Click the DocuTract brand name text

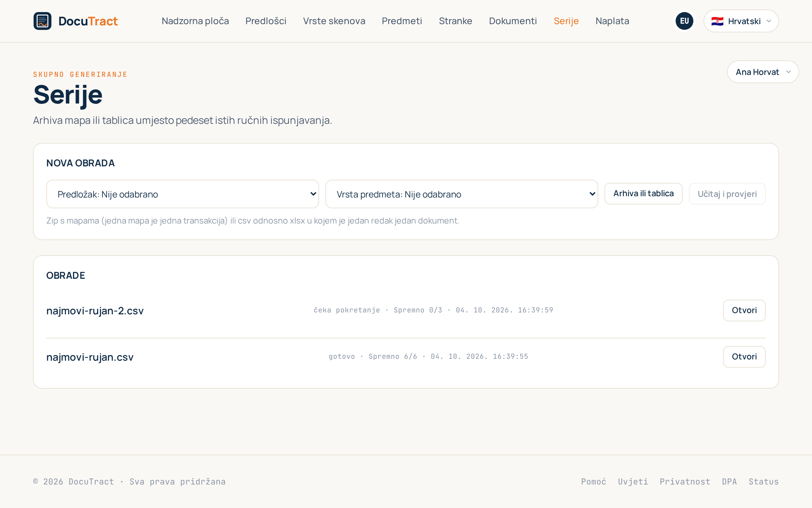click(88, 21)
